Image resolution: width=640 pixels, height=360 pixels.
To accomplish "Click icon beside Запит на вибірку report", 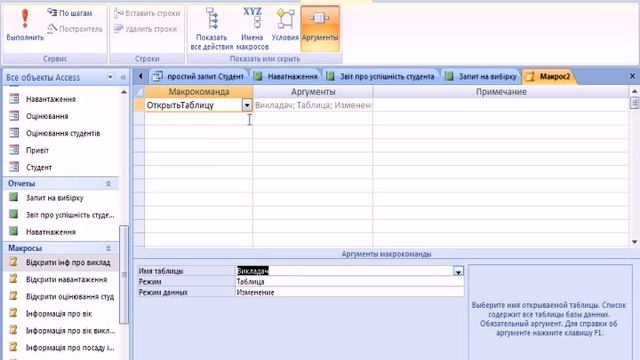I will click(x=14, y=198).
